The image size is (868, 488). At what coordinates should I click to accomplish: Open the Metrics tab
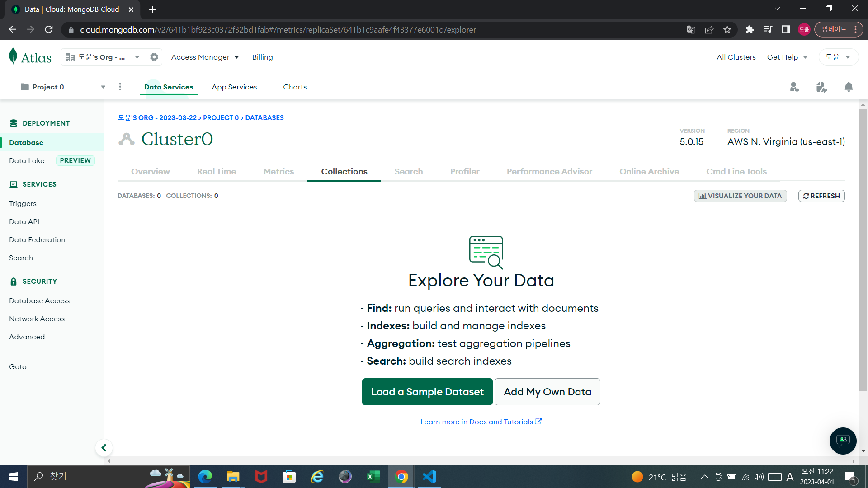278,172
